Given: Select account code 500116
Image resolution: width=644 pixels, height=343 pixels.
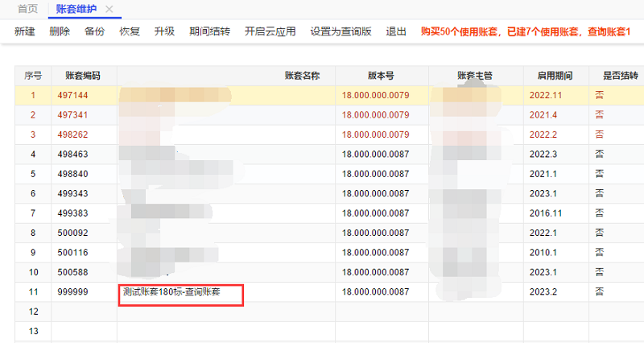Looking at the screenshot, I should point(72,253).
